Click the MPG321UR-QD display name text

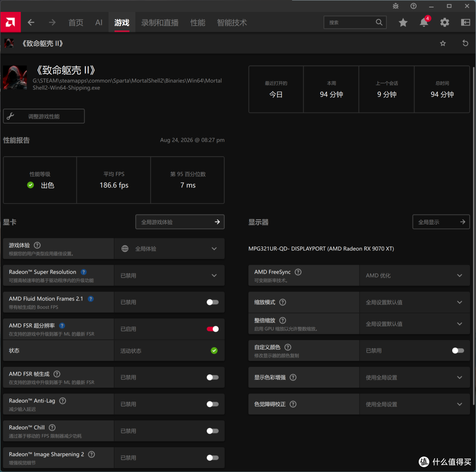321,249
